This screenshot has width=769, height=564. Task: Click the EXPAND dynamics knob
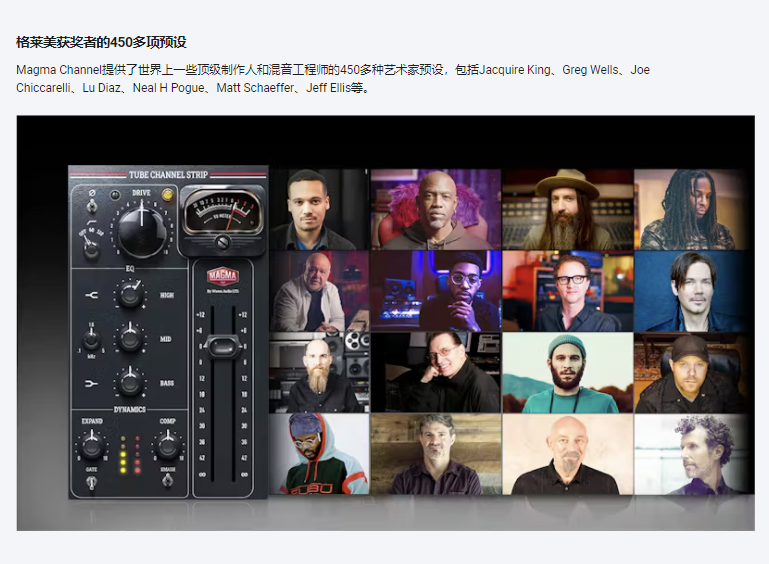tap(92, 445)
